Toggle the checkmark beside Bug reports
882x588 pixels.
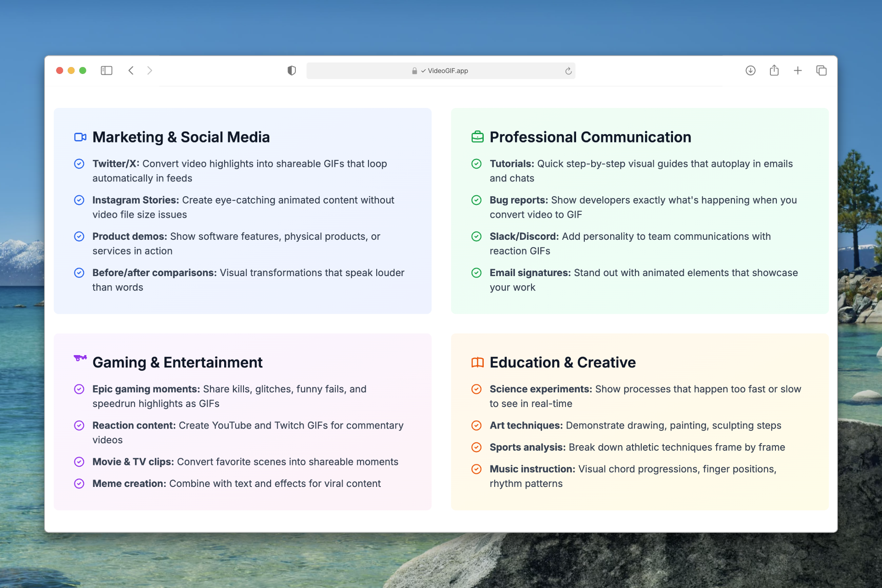tap(477, 200)
